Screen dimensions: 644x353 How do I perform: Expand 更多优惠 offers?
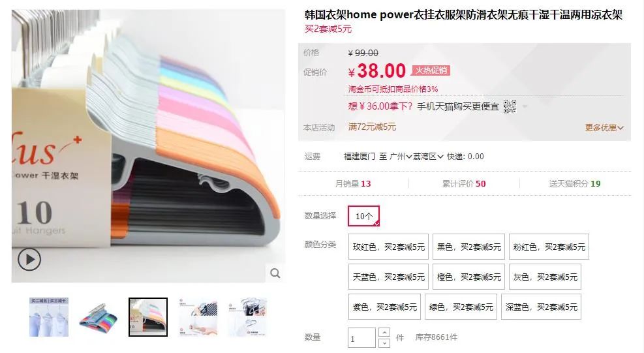(604, 128)
